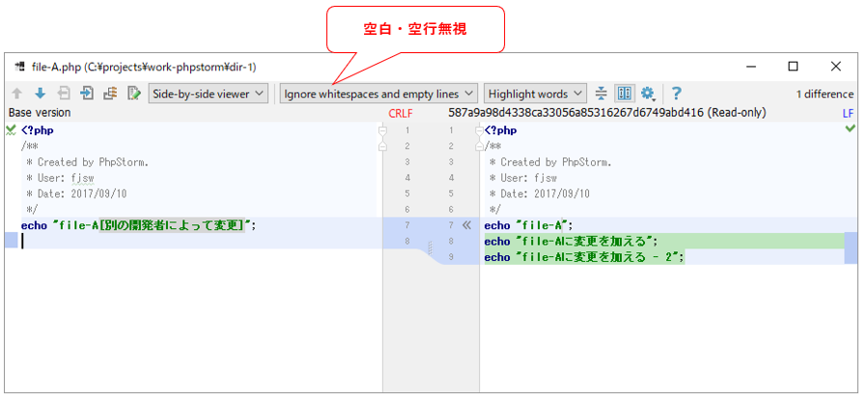
Task: Click left pane '* Date: 2017/09/10' line
Action: pos(77,194)
